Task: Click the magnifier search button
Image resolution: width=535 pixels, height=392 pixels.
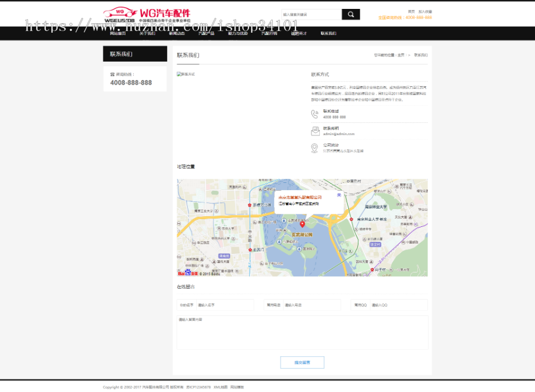Action: click(351, 14)
